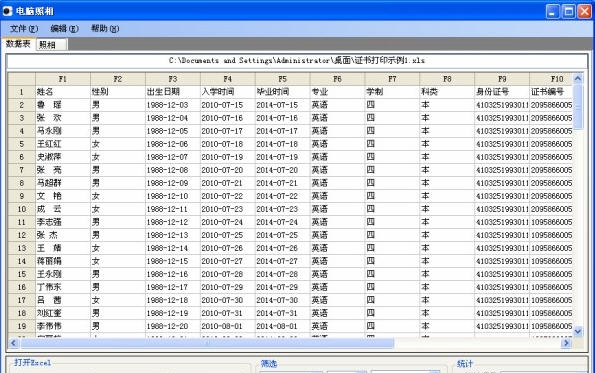The width and height of the screenshot is (595, 373).
Task: Click the 毕业时间 cell in row 1
Action: click(x=283, y=92)
